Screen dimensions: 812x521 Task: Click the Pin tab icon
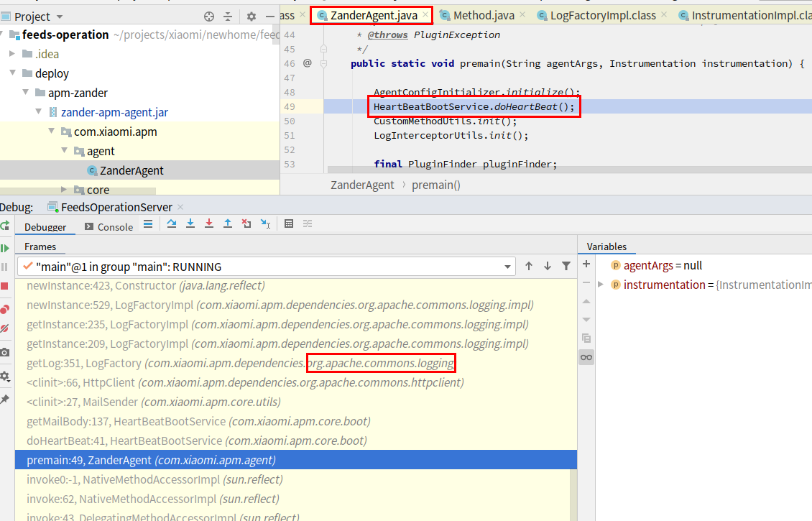click(4, 400)
